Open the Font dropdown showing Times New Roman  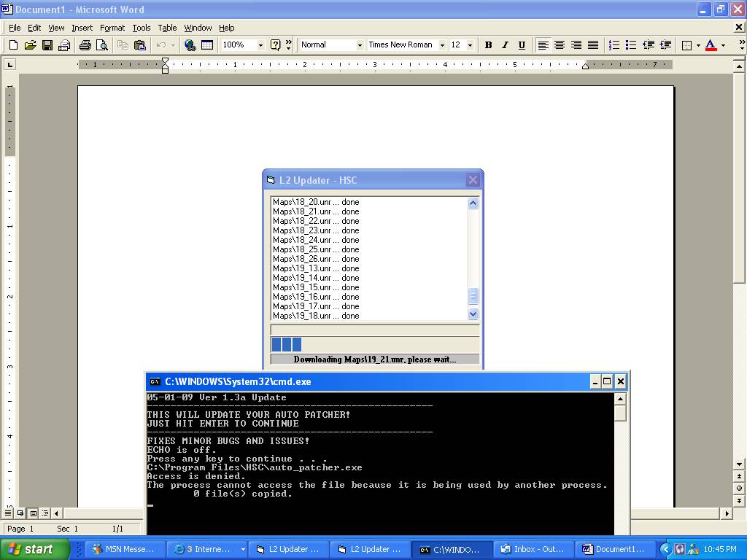(442, 44)
